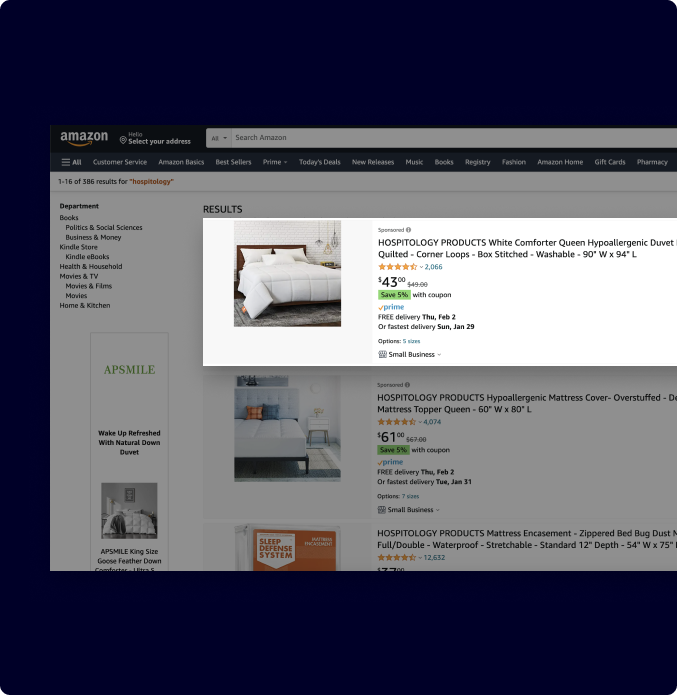
Task: Filter by Business & Money
Action: (x=93, y=237)
